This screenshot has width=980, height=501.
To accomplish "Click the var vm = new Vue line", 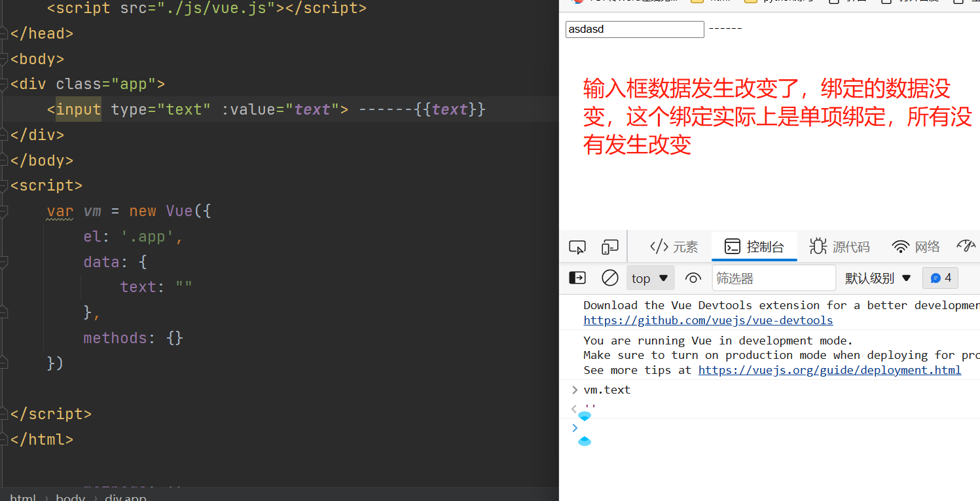I will click(x=129, y=211).
